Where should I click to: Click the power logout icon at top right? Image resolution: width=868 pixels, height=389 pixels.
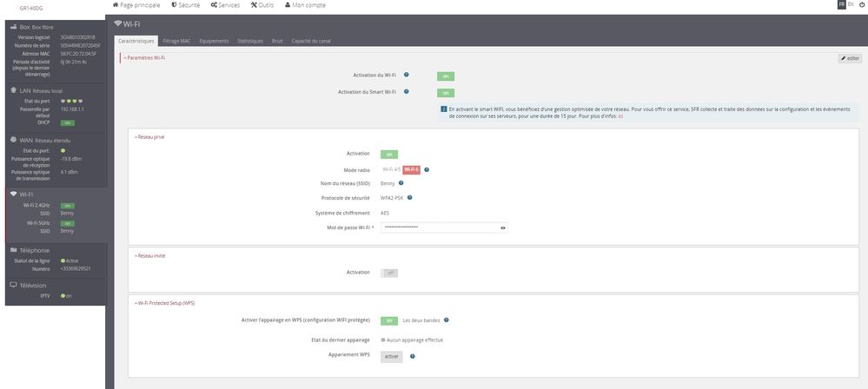[860, 5]
